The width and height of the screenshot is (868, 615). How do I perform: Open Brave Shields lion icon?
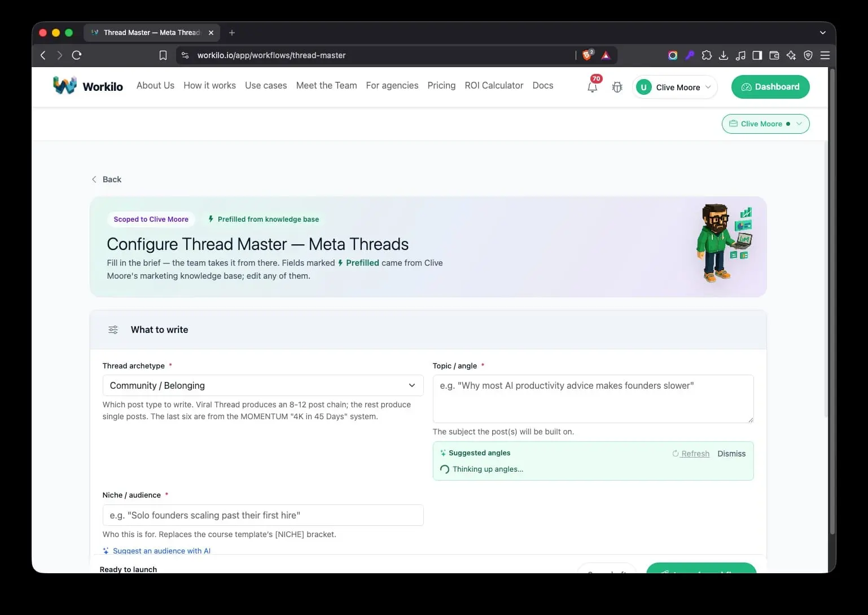(x=588, y=55)
